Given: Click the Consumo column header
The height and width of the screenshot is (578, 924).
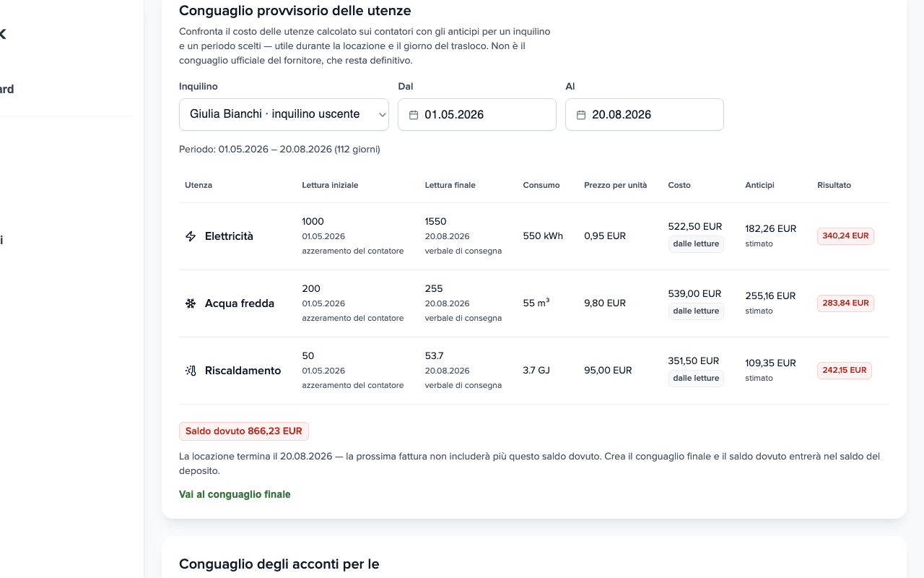Looking at the screenshot, I should [x=541, y=185].
